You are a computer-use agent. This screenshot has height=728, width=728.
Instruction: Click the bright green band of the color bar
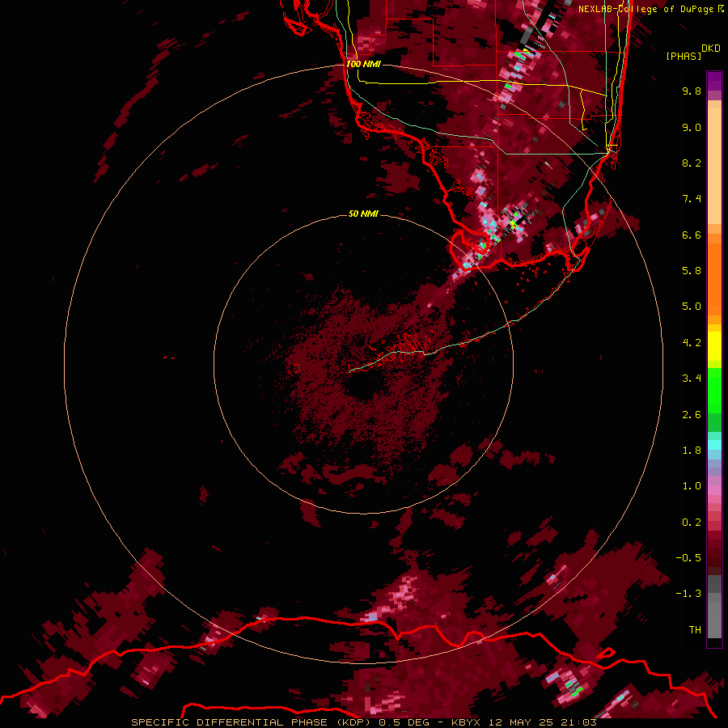714,390
